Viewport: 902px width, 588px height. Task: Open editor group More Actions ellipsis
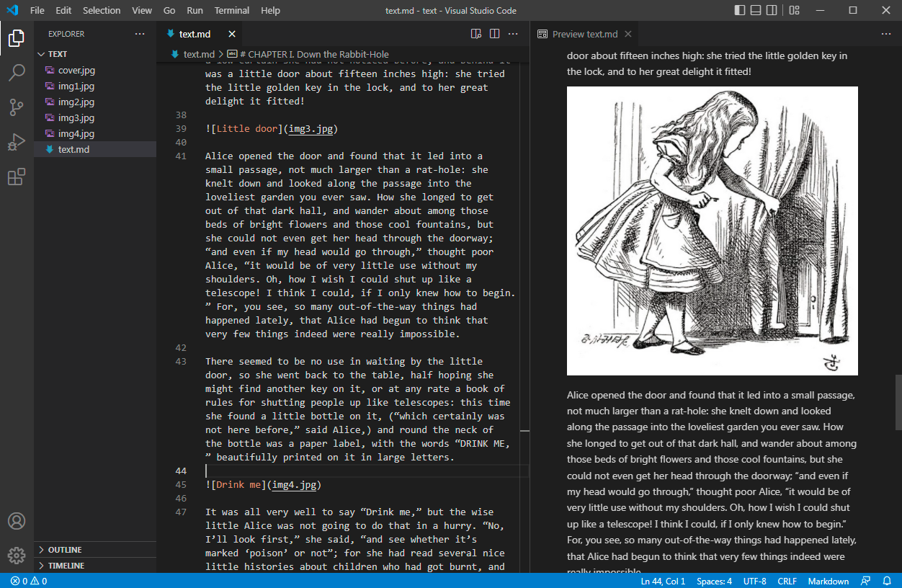(x=513, y=34)
